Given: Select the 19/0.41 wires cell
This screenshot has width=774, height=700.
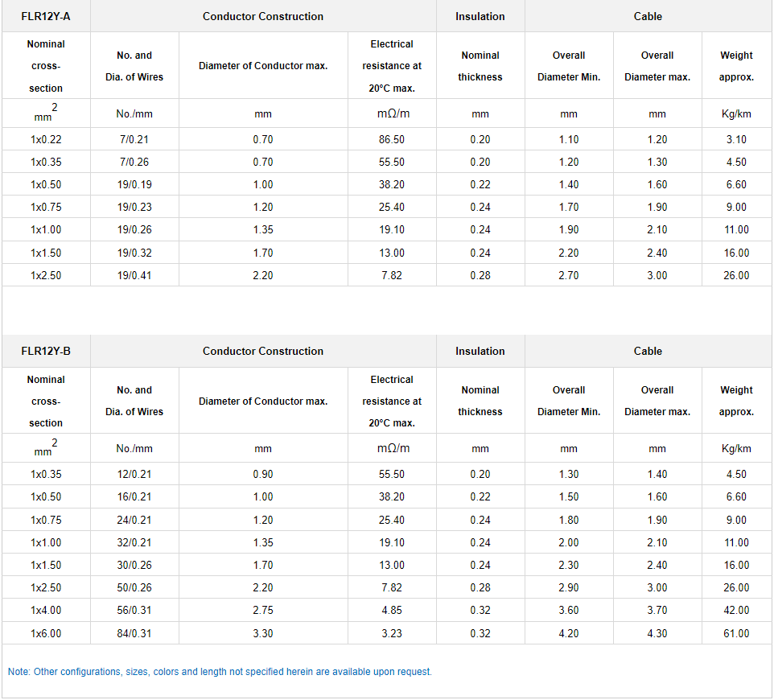Looking at the screenshot, I should point(134,275).
